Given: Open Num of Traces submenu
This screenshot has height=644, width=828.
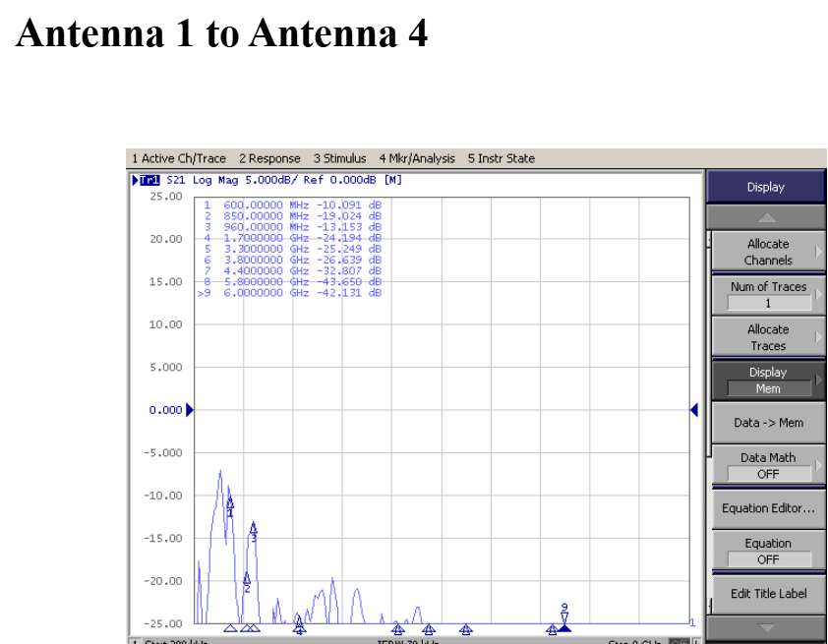Looking at the screenshot, I should coord(768,295).
